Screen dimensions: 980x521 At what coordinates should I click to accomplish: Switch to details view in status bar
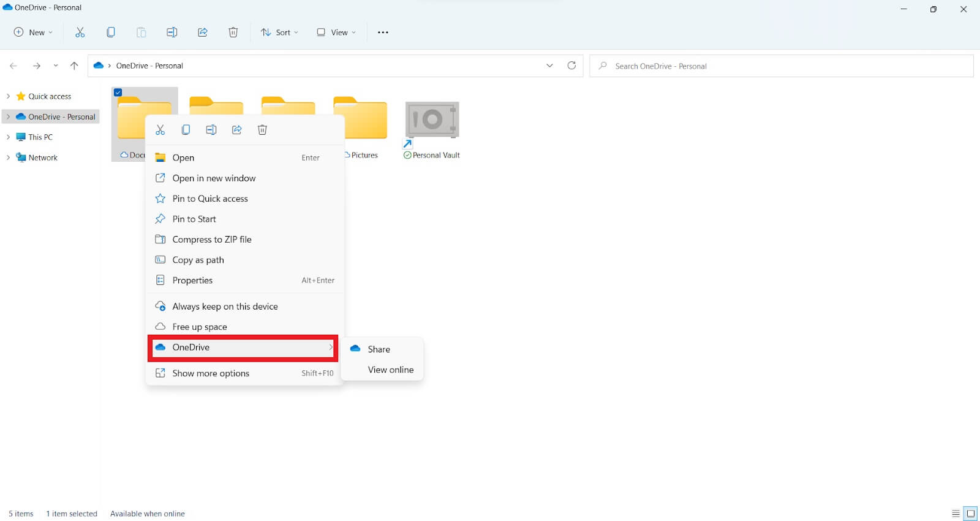[956, 514]
